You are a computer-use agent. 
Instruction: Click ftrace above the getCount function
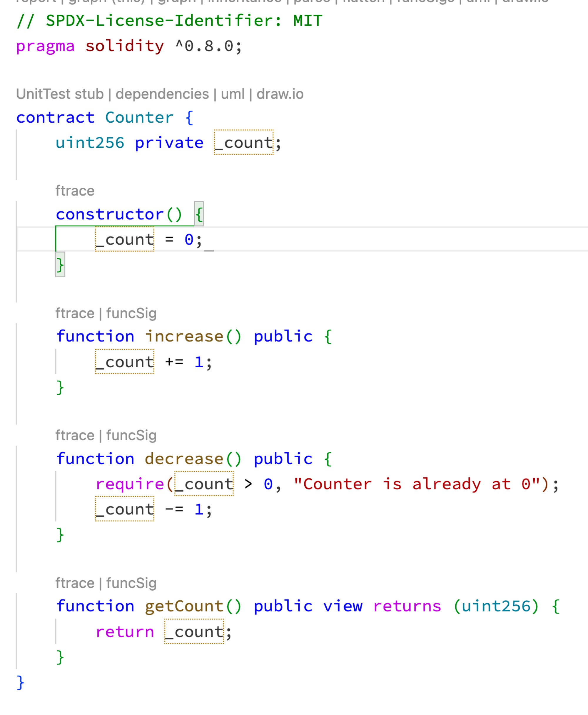[x=75, y=583]
